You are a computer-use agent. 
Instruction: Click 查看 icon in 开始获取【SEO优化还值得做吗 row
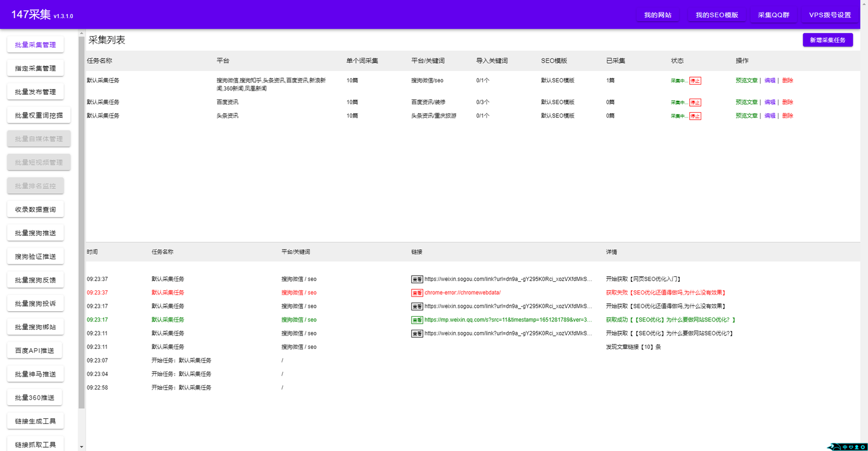(417, 306)
